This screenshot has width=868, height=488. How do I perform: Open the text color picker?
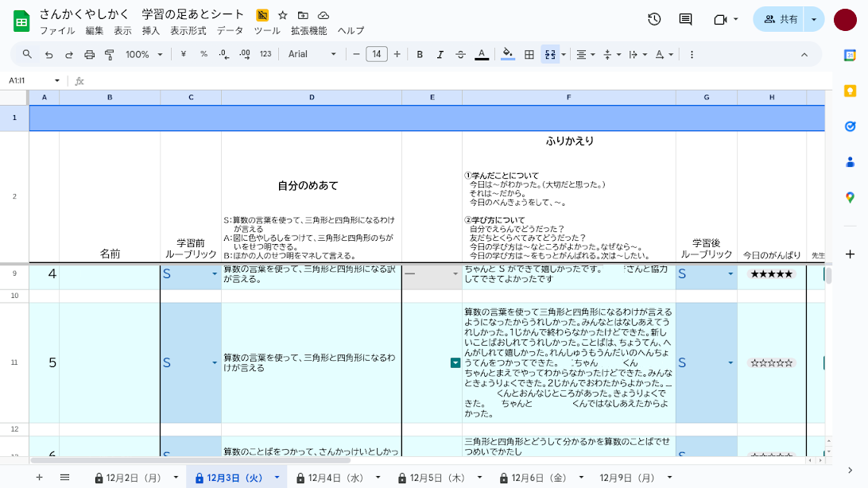[x=481, y=54]
